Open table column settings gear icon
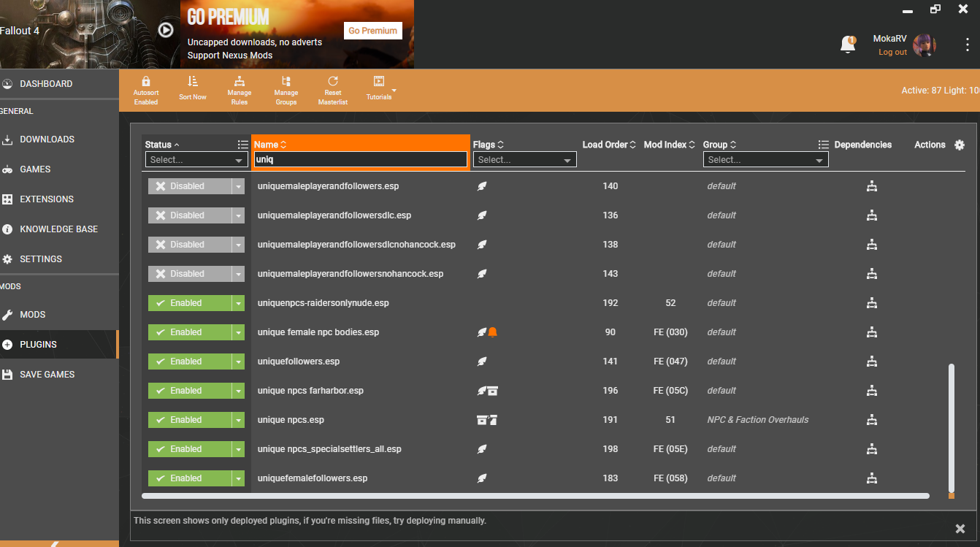 (x=960, y=145)
